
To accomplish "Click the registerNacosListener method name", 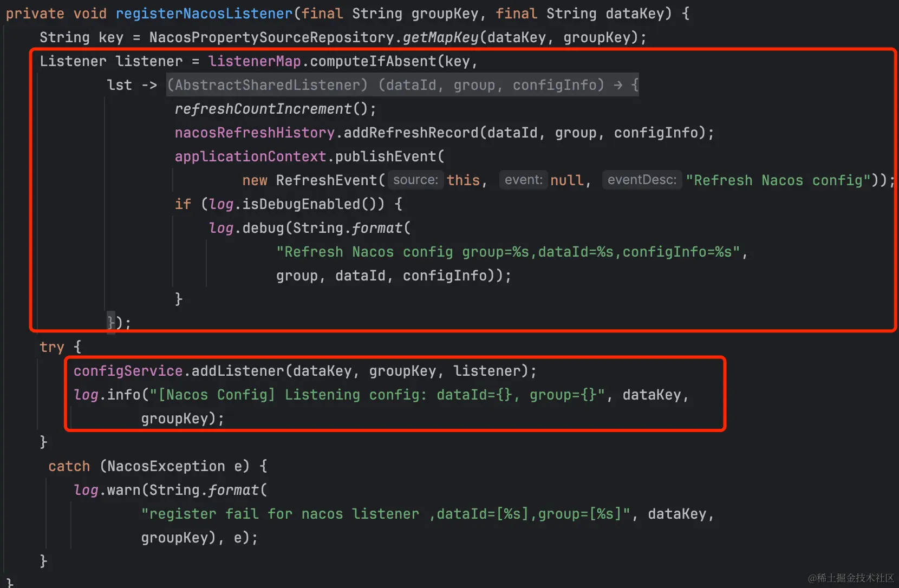I will [x=204, y=14].
